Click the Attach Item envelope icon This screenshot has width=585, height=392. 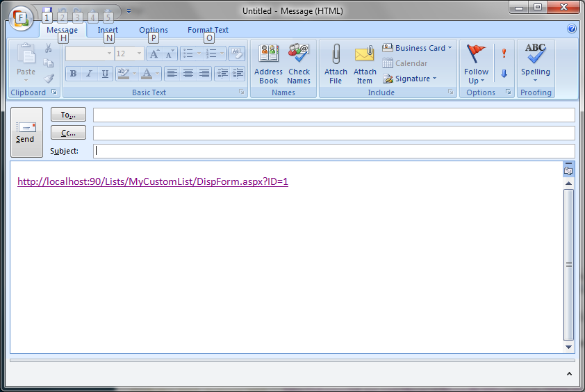pyautogui.click(x=365, y=54)
